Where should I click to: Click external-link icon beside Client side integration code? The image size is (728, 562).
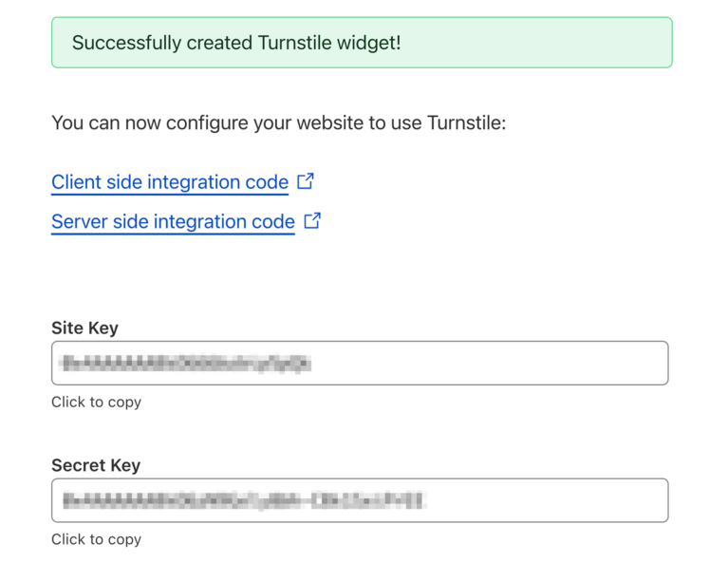tap(305, 181)
